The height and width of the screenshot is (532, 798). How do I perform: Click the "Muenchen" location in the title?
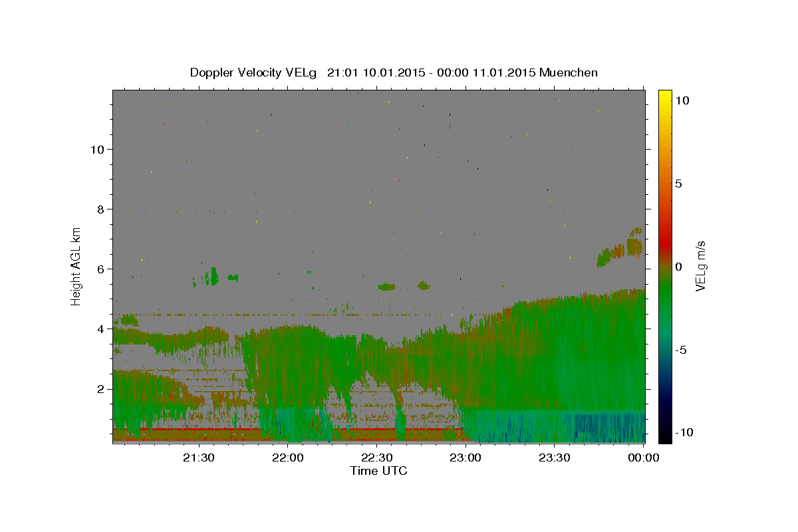569,72
